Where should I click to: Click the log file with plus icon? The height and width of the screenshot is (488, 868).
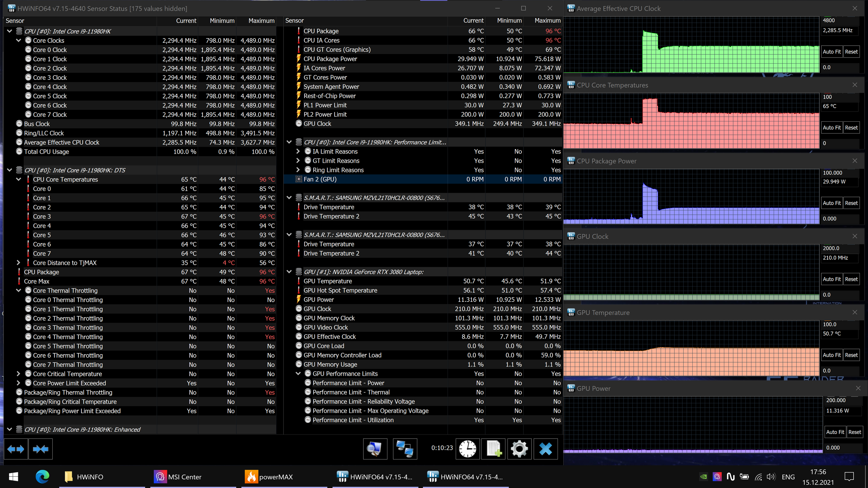tap(493, 449)
